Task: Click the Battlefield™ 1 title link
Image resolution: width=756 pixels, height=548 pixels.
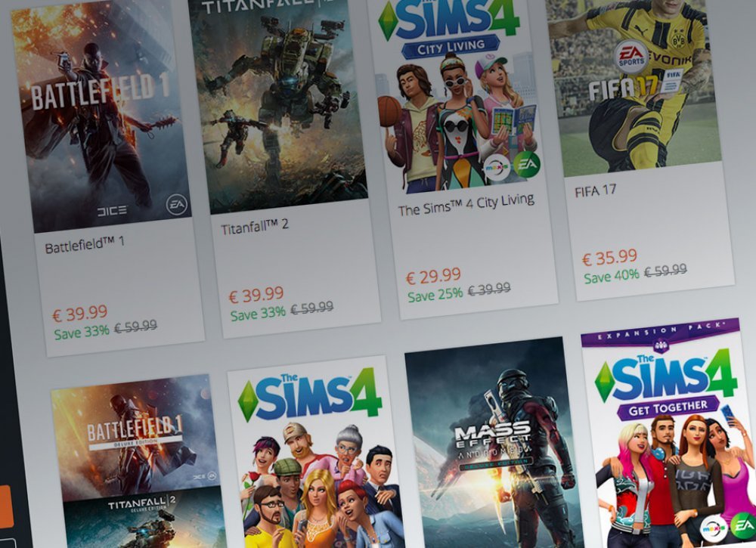Action: point(85,245)
